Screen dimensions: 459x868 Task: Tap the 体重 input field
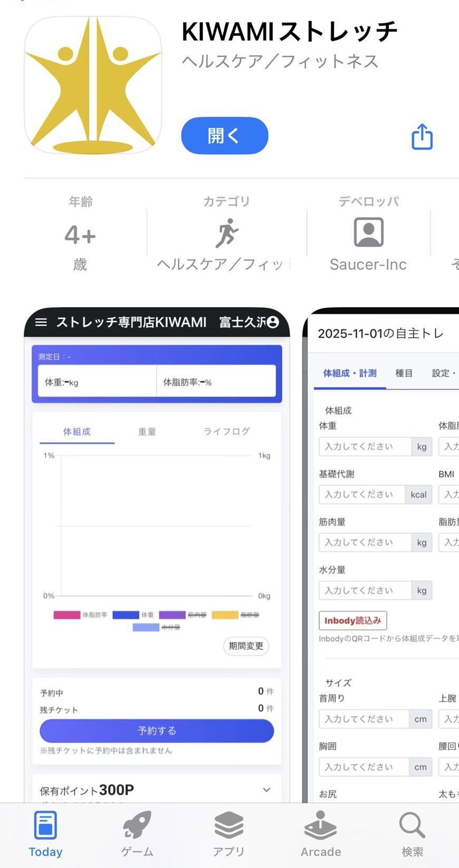[x=365, y=446]
